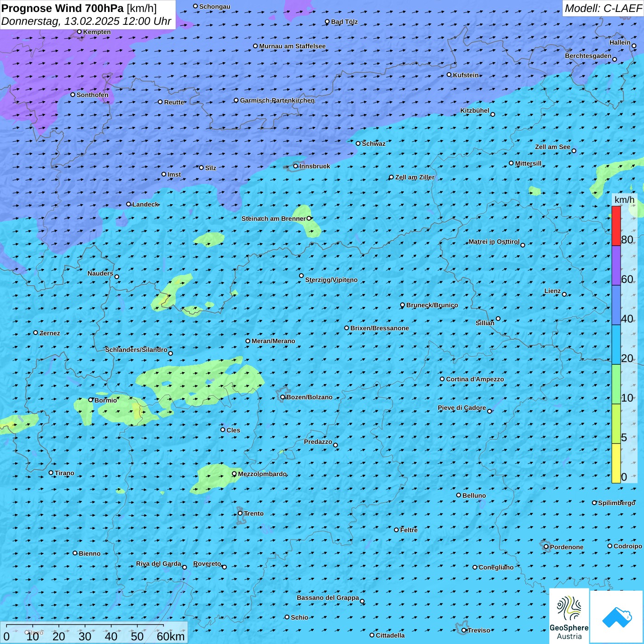Click the 'Steinach am Brenner' label
Screen dimensions: 644x644
pos(273,218)
